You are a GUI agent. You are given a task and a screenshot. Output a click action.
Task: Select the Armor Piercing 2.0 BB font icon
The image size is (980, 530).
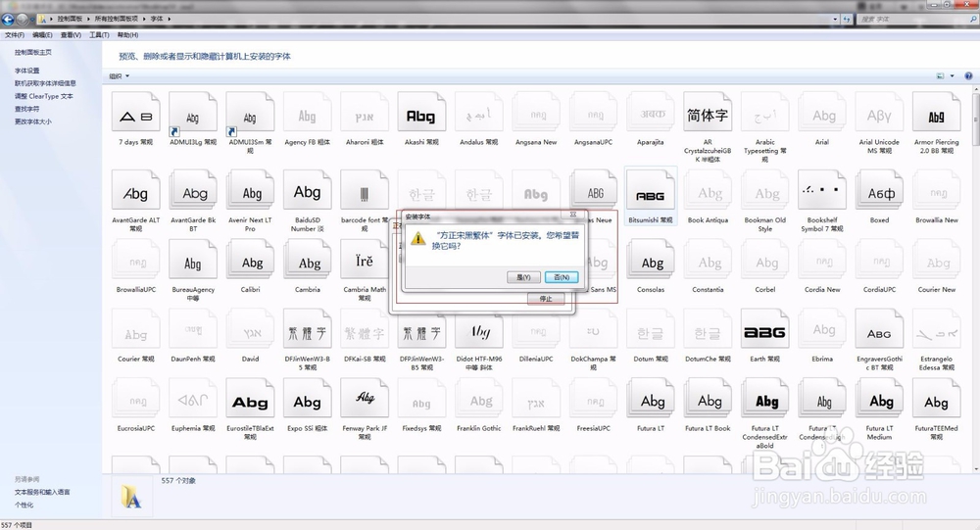(x=936, y=114)
